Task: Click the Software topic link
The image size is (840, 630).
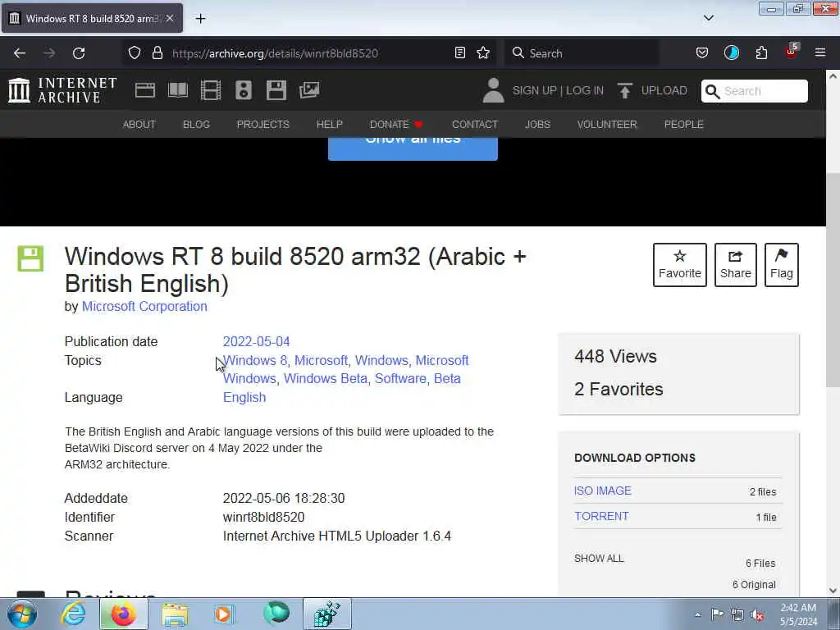Action: [400, 379]
